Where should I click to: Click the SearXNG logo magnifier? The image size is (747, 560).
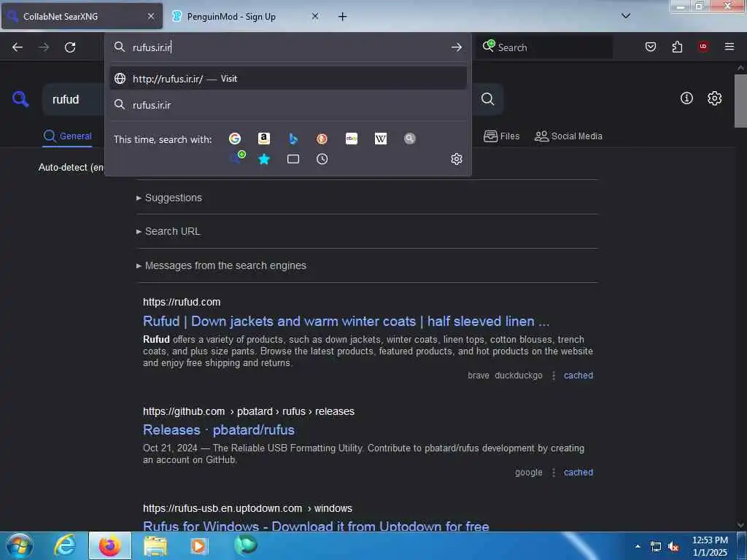[x=20, y=99]
